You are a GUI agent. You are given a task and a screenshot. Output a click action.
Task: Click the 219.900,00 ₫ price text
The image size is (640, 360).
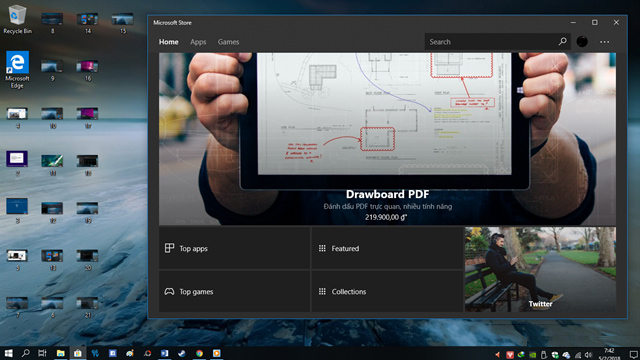tap(386, 217)
